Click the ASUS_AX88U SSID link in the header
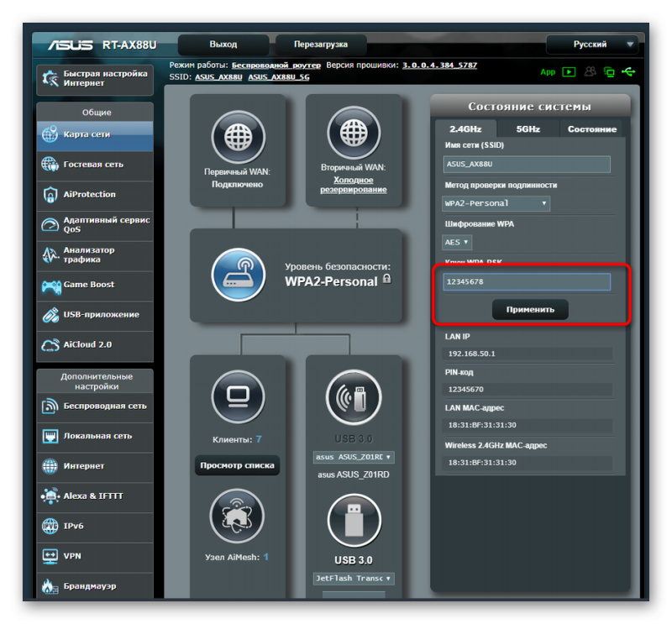This screenshot has width=672, height=624. tap(218, 77)
